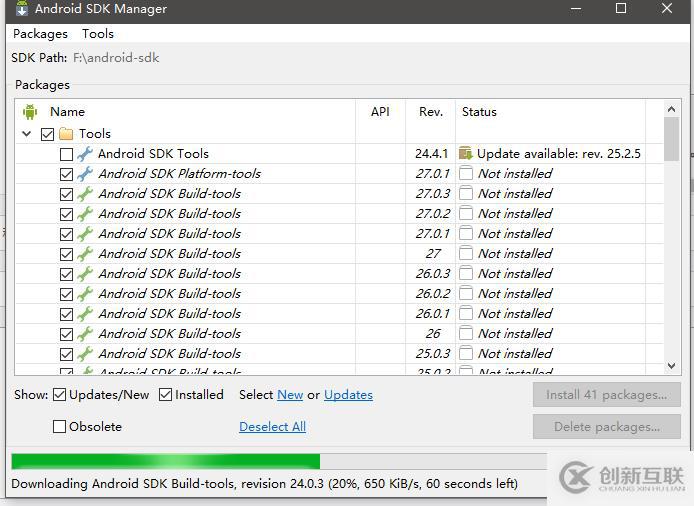Click the scrollbar down arrow
Image resolution: width=694 pixels, height=506 pixels.
671,366
